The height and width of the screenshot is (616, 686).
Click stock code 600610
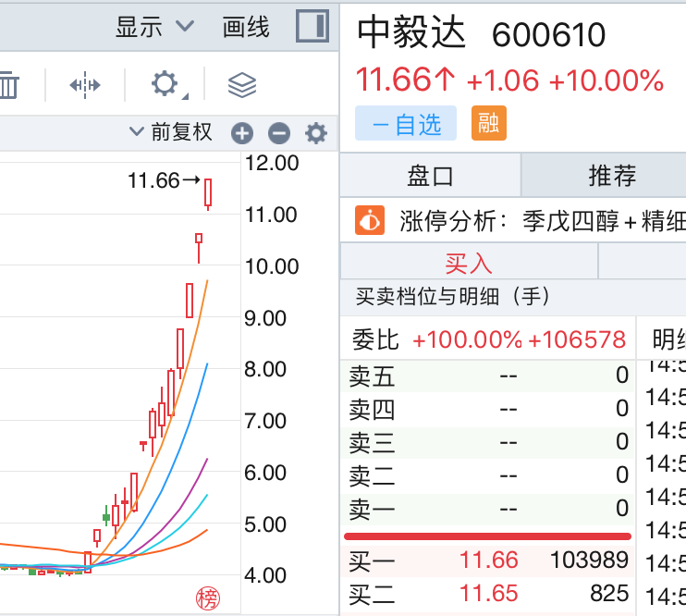pos(548,35)
